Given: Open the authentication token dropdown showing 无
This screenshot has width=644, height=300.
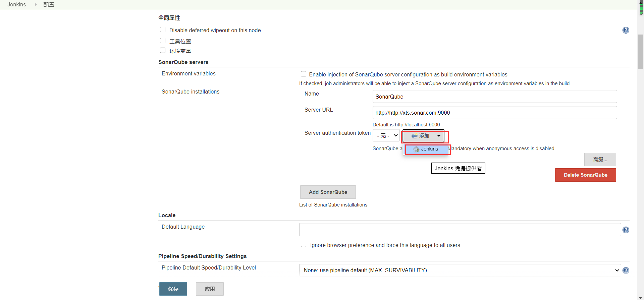Looking at the screenshot, I should pos(386,135).
